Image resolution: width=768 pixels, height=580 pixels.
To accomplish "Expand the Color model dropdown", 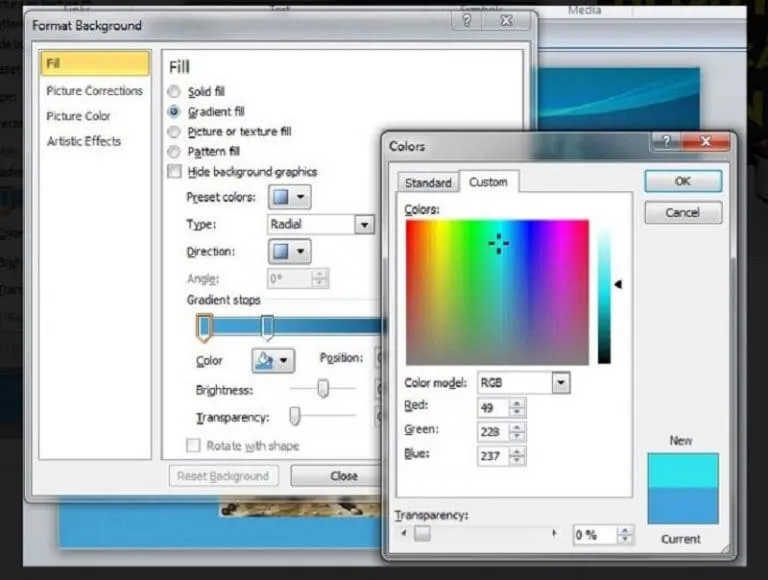I will tap(561, 383).
